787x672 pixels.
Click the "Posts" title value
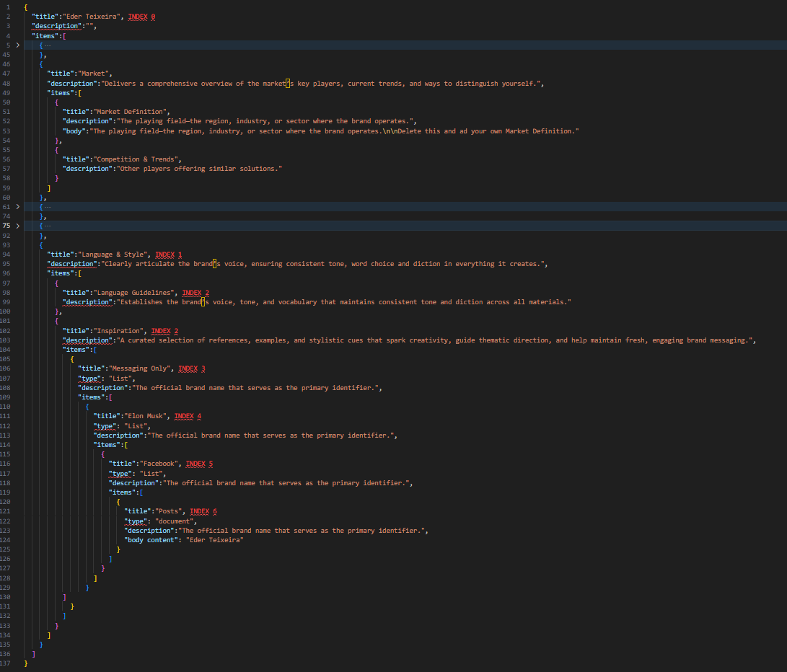170,511
